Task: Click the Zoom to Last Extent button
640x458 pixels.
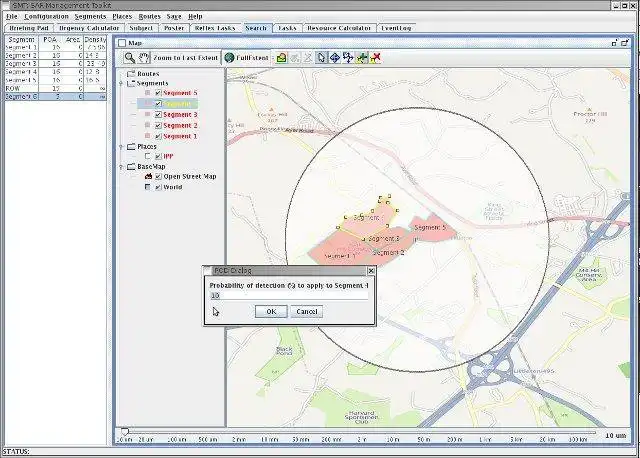Action: (185, 58)
